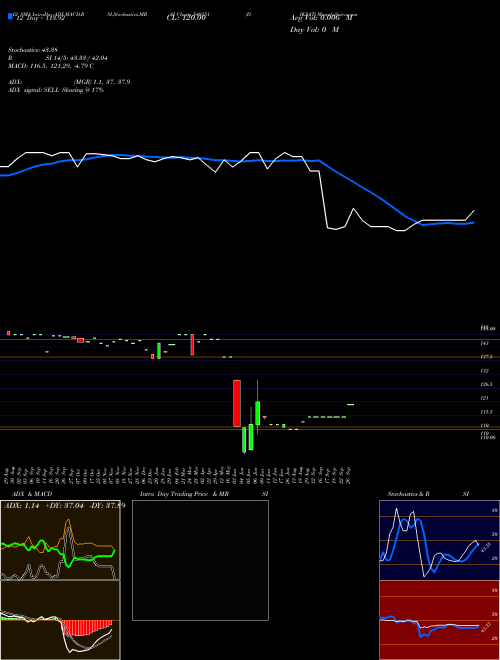Click the '126.5' price axis label
The image size is (500, 660).
(x=486, y=385)
